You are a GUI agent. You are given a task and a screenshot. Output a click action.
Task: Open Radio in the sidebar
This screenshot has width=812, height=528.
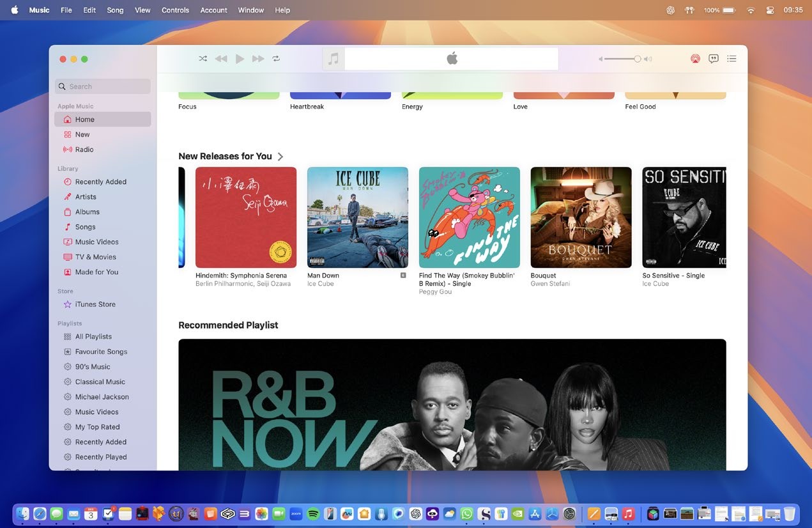103,150
